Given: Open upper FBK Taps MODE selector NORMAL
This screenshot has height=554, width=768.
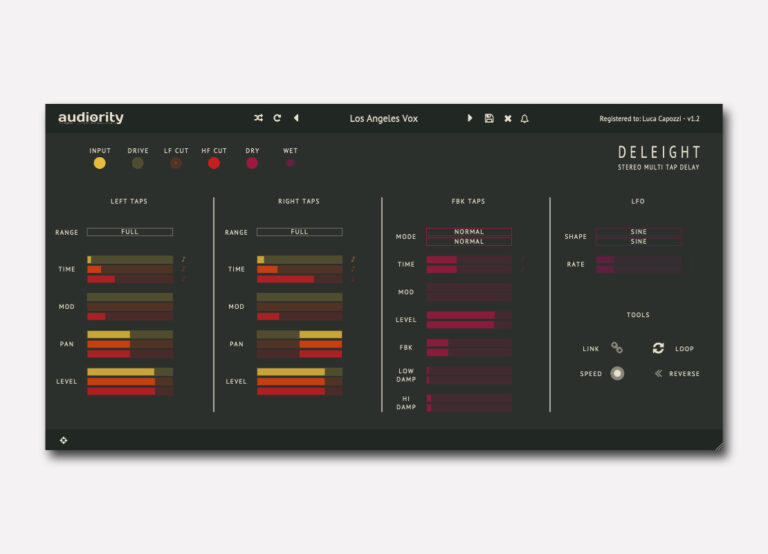Looking at the screenshot, I should (x=469, y=232).
